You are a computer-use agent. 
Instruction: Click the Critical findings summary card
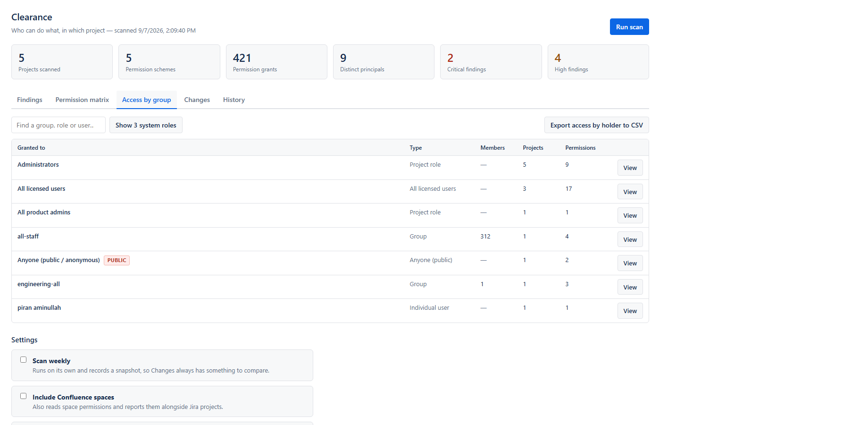(x=491, y=62)
